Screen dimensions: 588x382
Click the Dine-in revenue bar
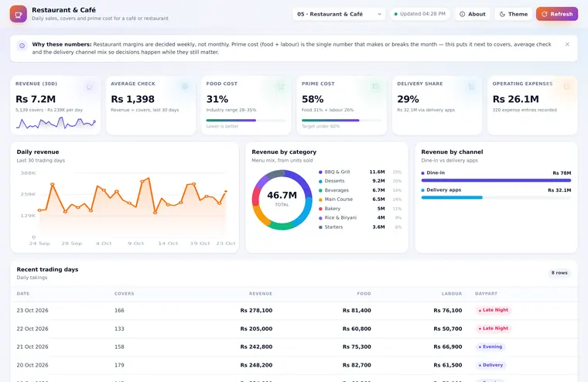[496, 180]
